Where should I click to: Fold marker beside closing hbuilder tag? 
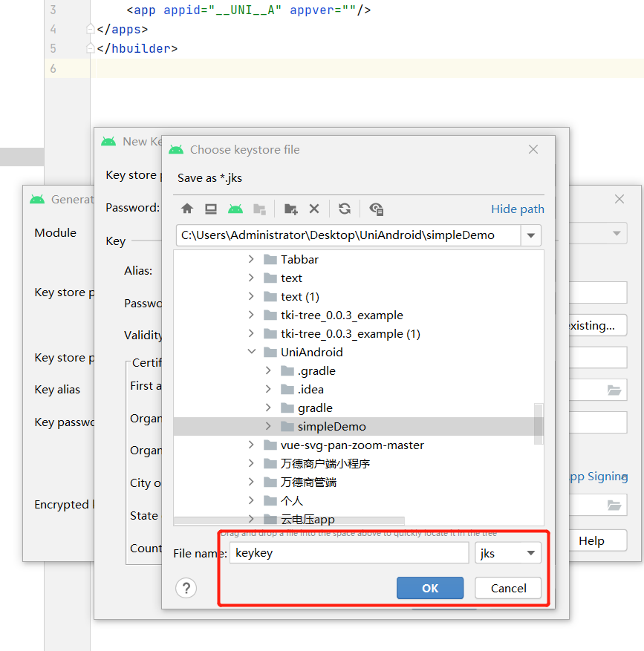click(90, 48)
